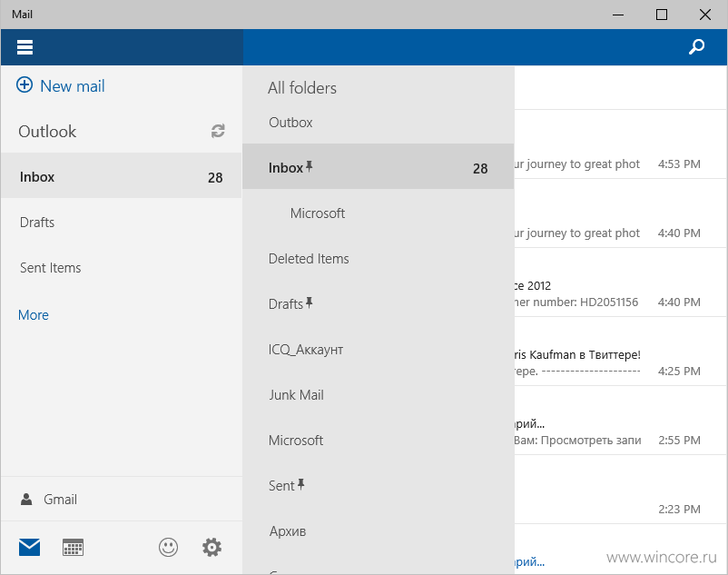Click the All folders heading
The width and height of the screenshot is (728, 575).
302,88
